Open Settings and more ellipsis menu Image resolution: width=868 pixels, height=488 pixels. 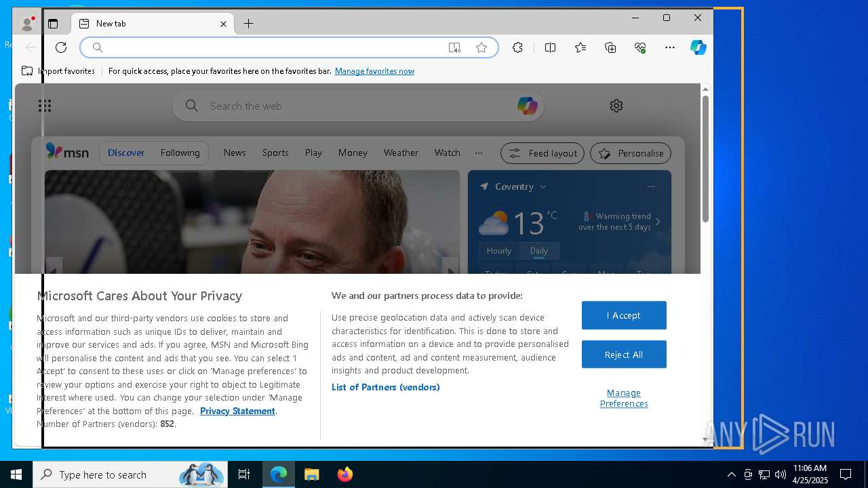pos(670,47)
